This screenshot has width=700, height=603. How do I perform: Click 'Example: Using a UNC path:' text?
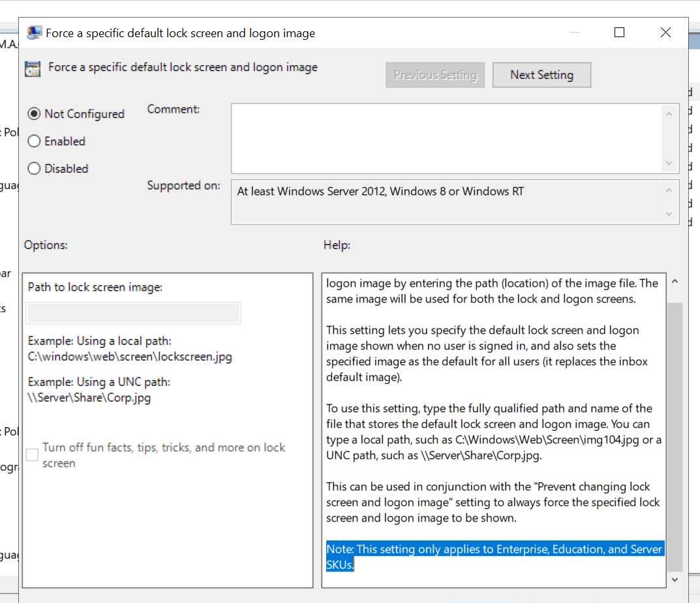point(99,382)
